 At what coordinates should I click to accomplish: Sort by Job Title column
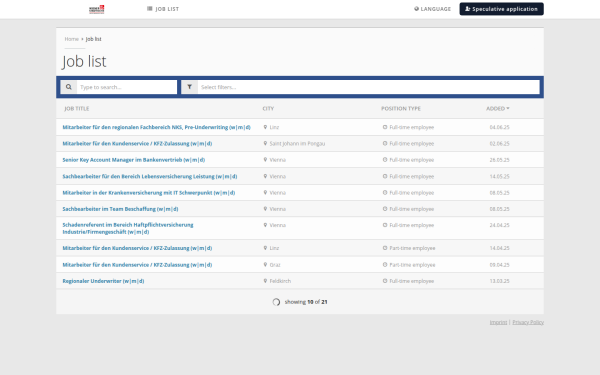click(x=77, y=109)
